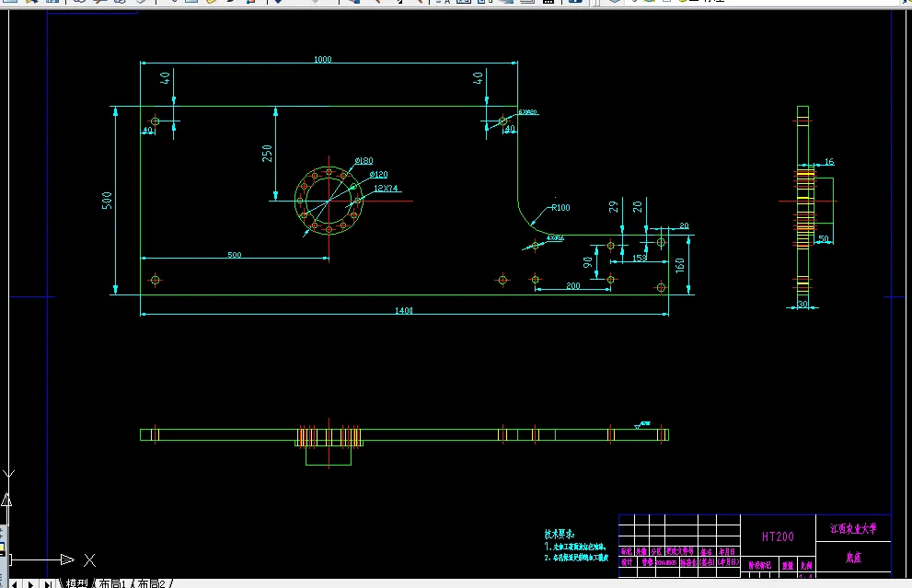
Task: Select the 153 dimension text
Action: point(640,258)
